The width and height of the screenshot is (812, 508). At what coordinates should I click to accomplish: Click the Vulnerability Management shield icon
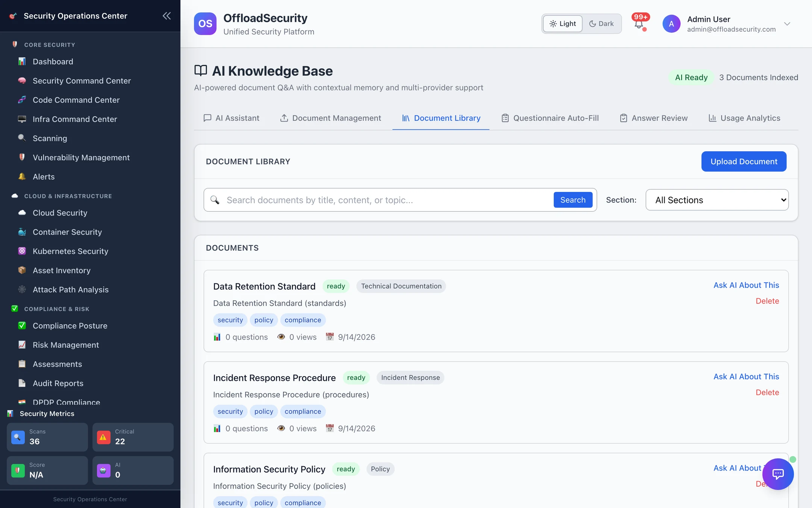22,157
